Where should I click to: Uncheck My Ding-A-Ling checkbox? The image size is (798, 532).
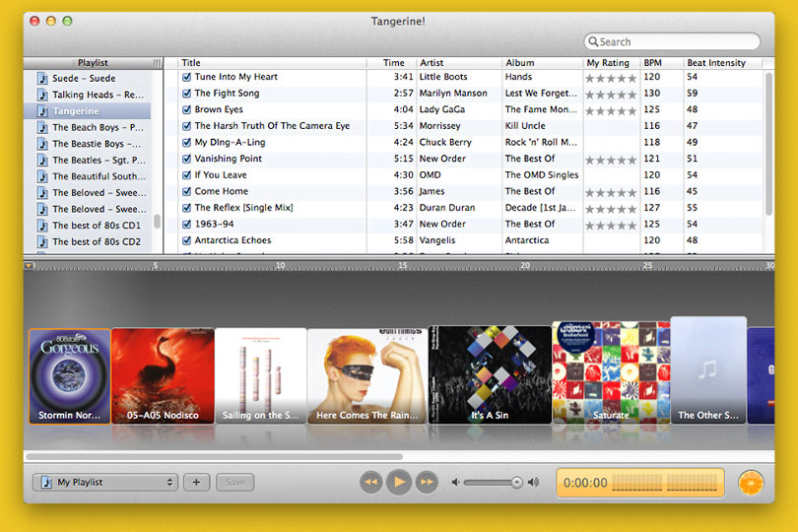[x=187, y=142]
